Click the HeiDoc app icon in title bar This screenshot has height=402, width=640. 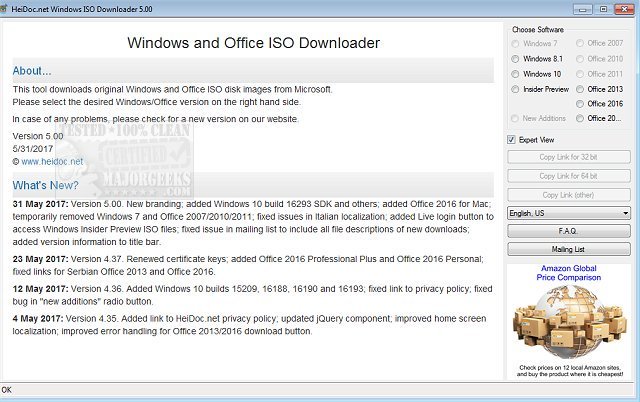4,8
